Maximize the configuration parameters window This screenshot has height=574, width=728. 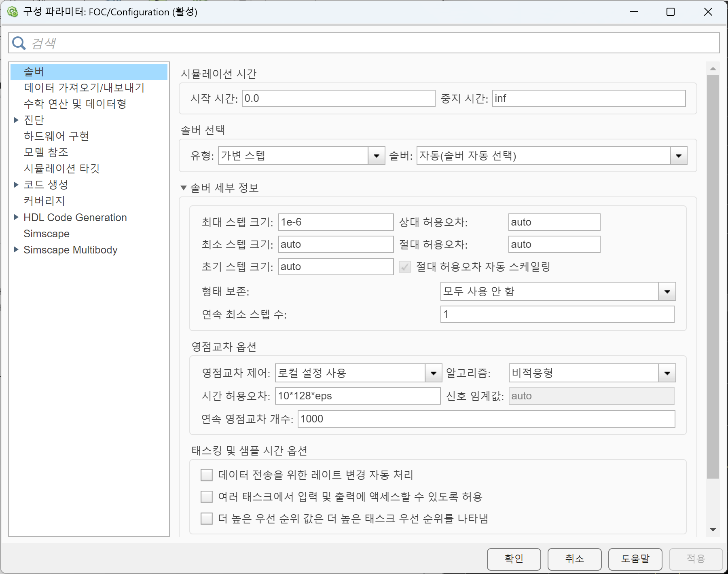pos(671,12)
